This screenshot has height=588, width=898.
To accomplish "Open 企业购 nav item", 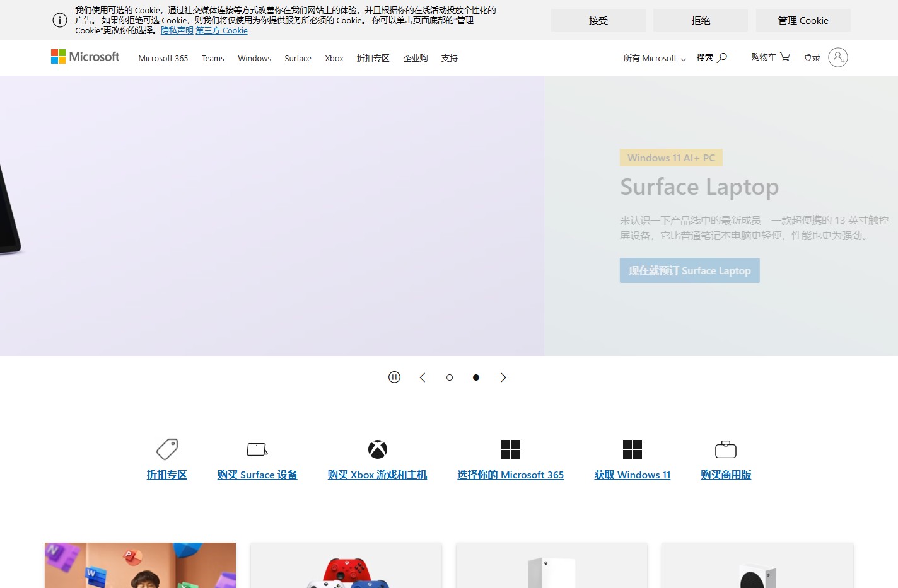I will [416, 58].
